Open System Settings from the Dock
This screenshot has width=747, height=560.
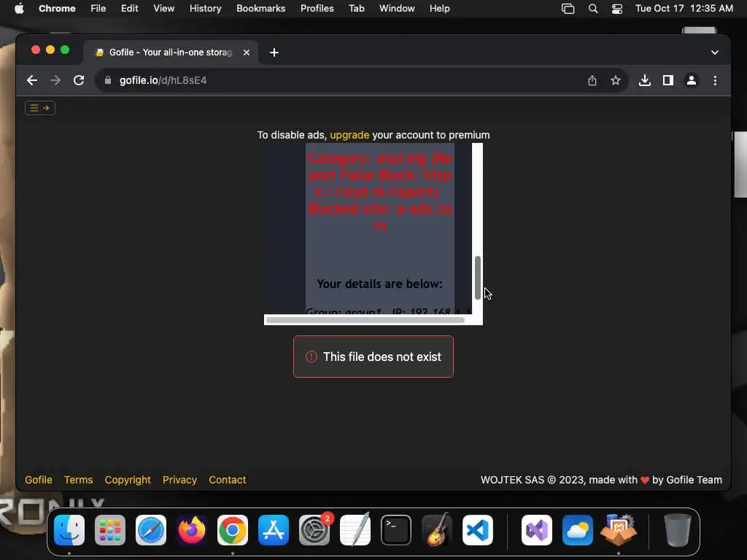[x=314, y=530]
